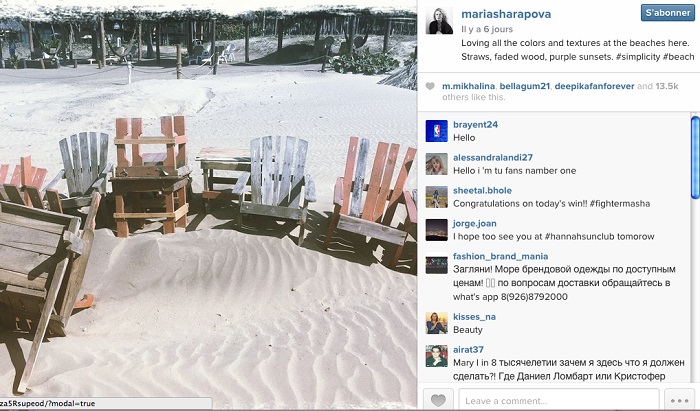Click into the Leave a comment field
This screenshot has height=411, width=700.
(x=559, y=400)
